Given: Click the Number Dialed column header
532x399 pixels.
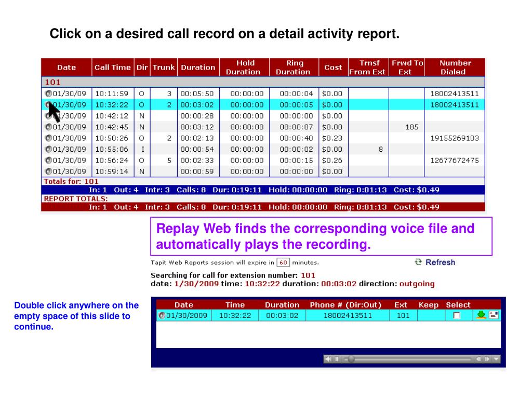Looking at the screenshot, I should pos(454,68).
